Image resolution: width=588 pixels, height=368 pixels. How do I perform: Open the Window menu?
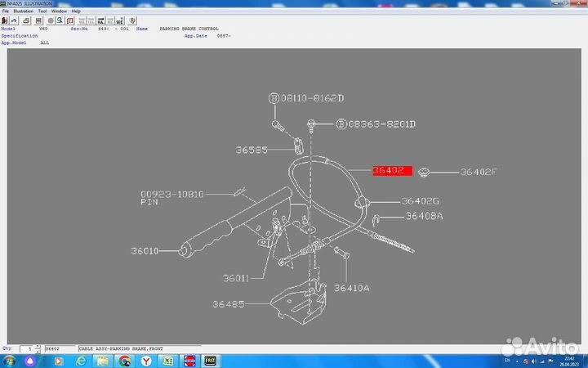pos(59,11)
